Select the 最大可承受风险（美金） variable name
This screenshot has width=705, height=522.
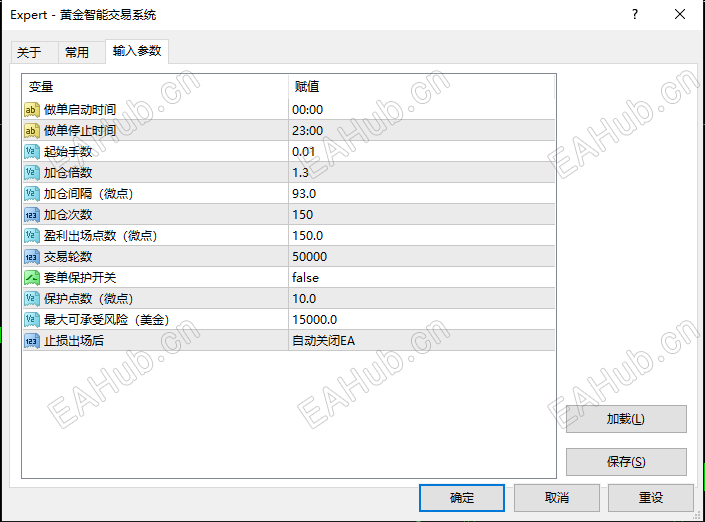[x=107, y=320]
